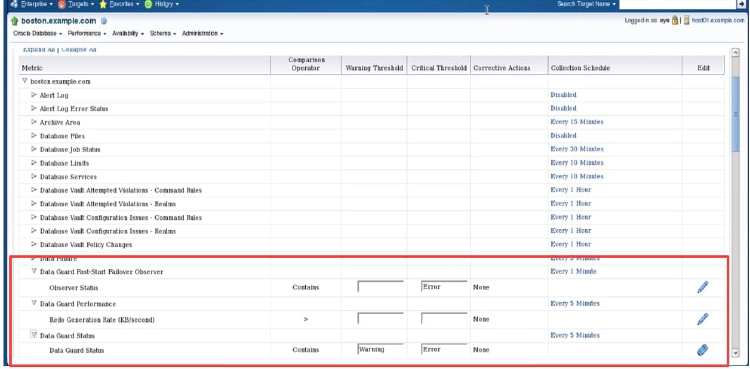This screenshot has height=369, width=750.
Task: Open Every 30 Minutes schedule link
Action: pos(577,149)
